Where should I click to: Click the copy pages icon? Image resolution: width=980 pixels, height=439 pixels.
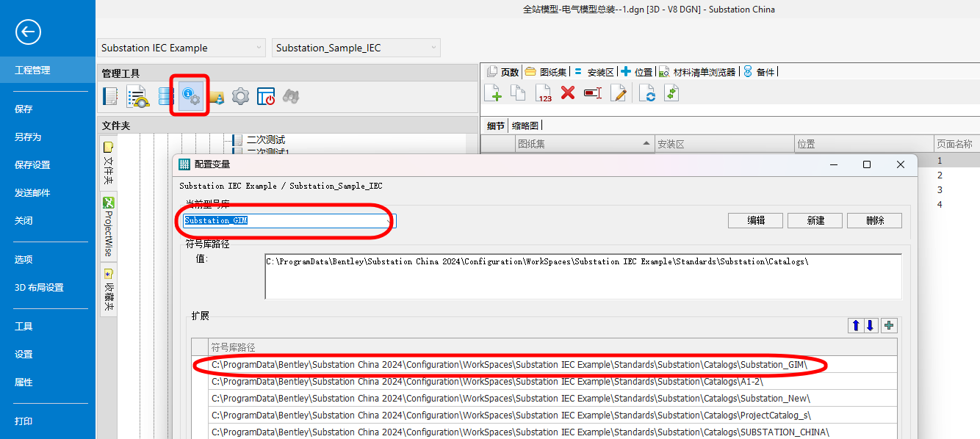coord(519,92)
